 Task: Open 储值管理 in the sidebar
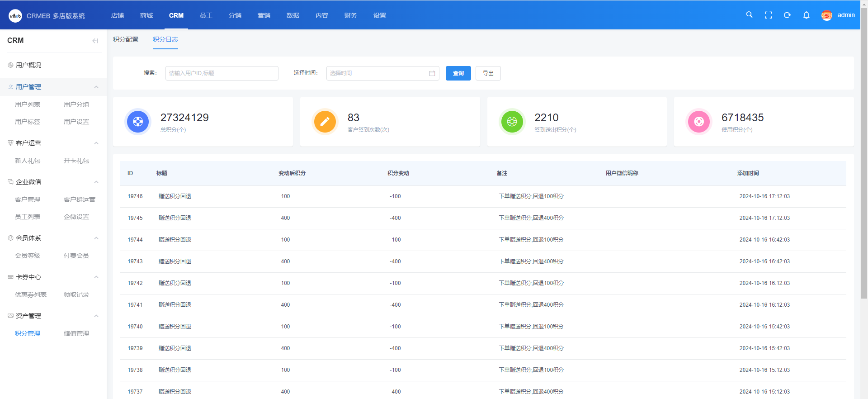(x=76, y=333)
